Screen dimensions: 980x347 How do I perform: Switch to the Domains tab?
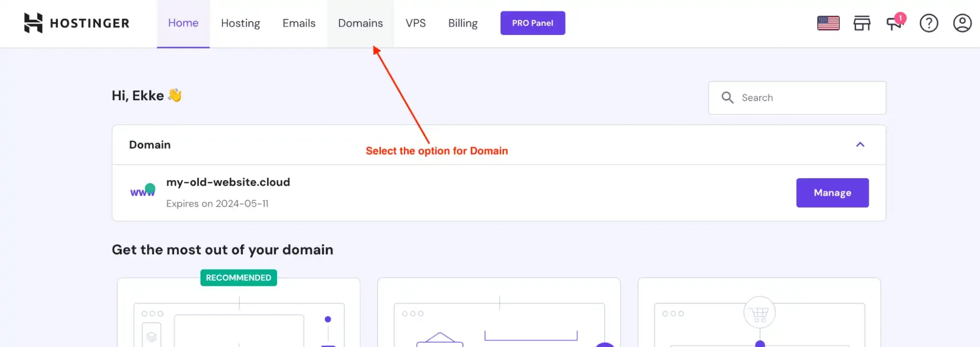point(360,23)
